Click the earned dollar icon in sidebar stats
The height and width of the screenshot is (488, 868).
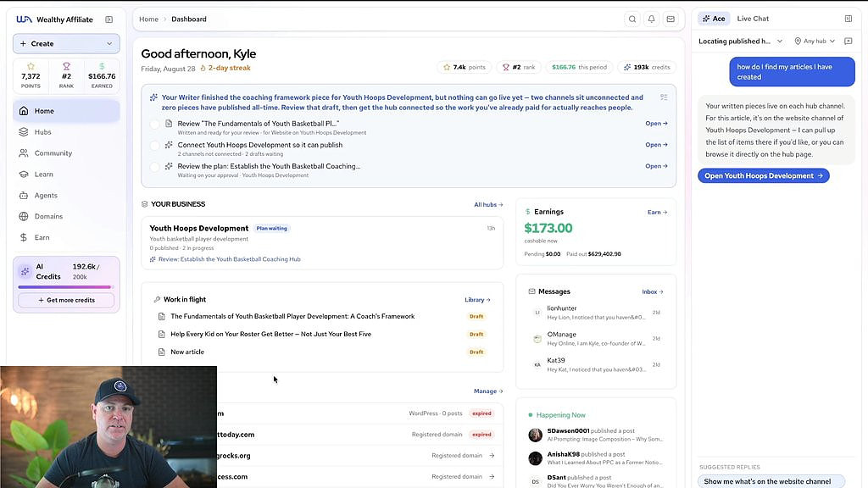pos(102,66)
